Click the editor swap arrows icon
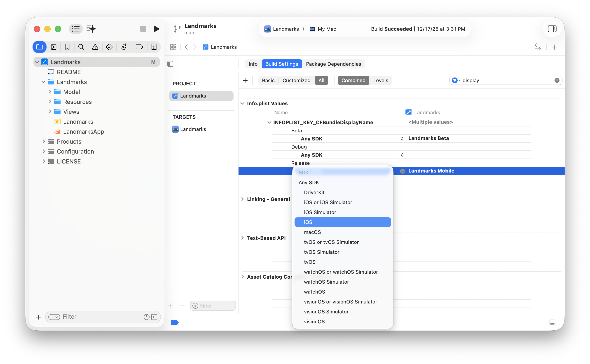 coord(538,47)
